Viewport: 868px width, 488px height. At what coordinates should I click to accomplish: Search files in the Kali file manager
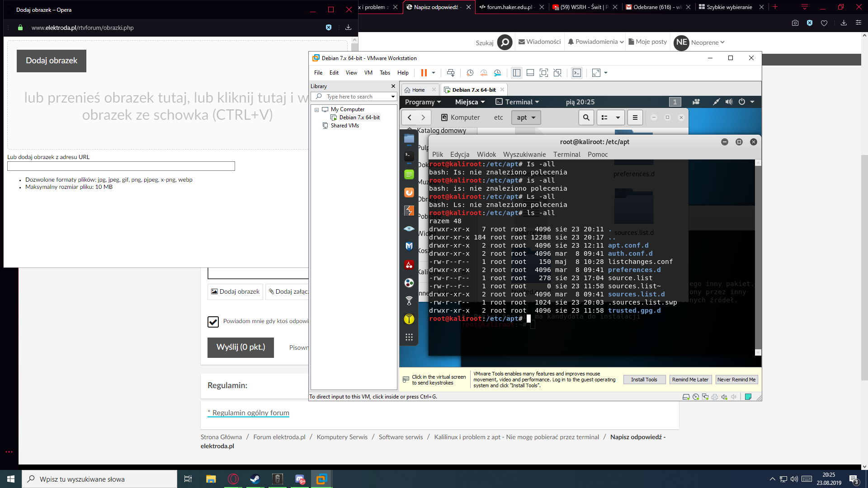point(586,117)
